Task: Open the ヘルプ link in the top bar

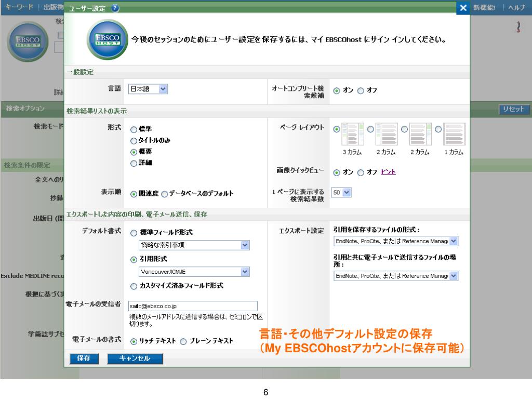Action: coord(516,7)
